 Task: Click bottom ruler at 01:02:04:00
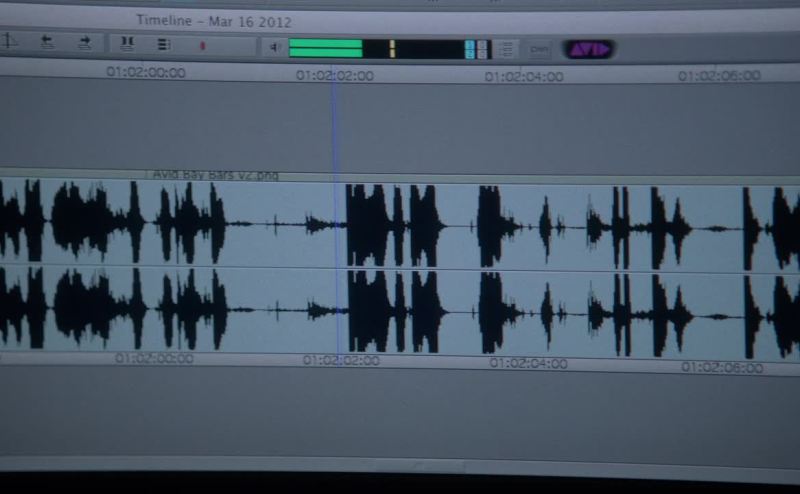tap(528, 364)
